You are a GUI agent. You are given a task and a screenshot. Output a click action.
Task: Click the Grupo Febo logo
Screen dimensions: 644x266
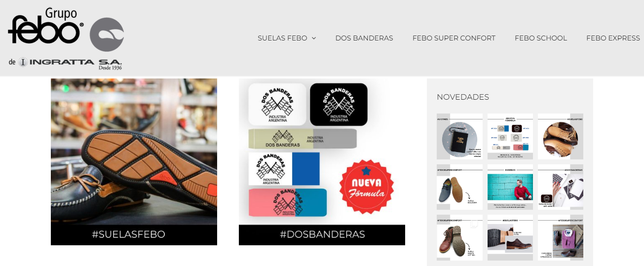66,39
